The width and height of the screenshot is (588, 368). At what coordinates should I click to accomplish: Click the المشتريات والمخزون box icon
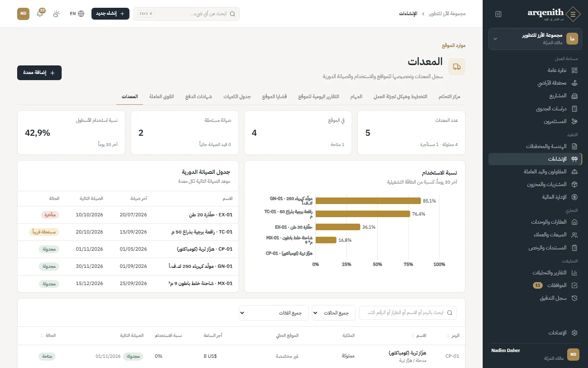click(x=575, y=184)
